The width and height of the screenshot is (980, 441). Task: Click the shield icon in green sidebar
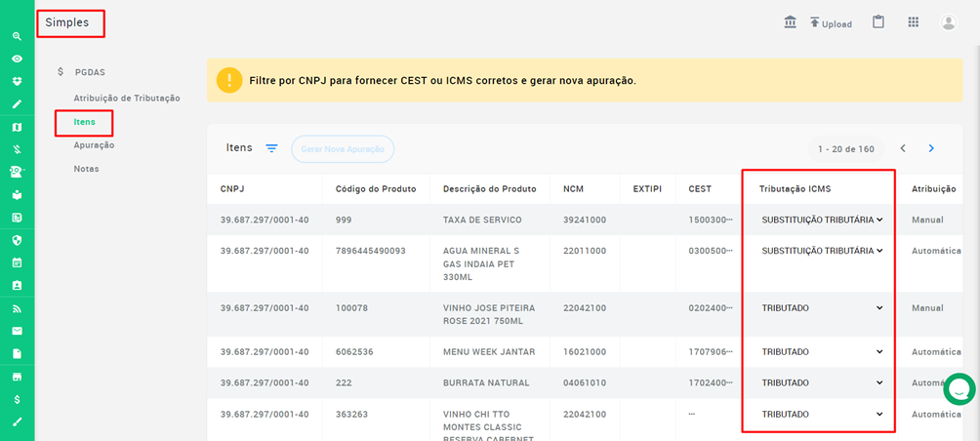click(17, 240)
